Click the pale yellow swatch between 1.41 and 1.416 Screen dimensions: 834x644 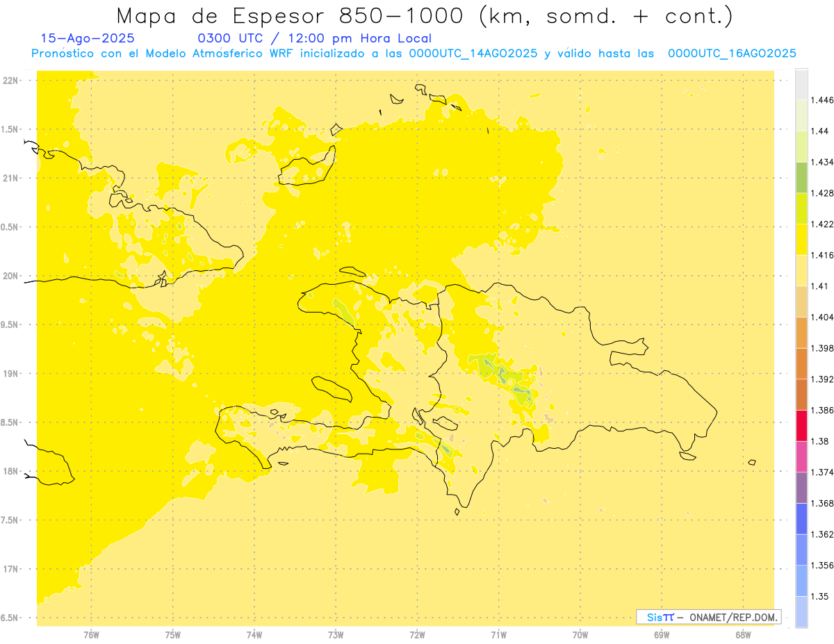coord(801,270)
